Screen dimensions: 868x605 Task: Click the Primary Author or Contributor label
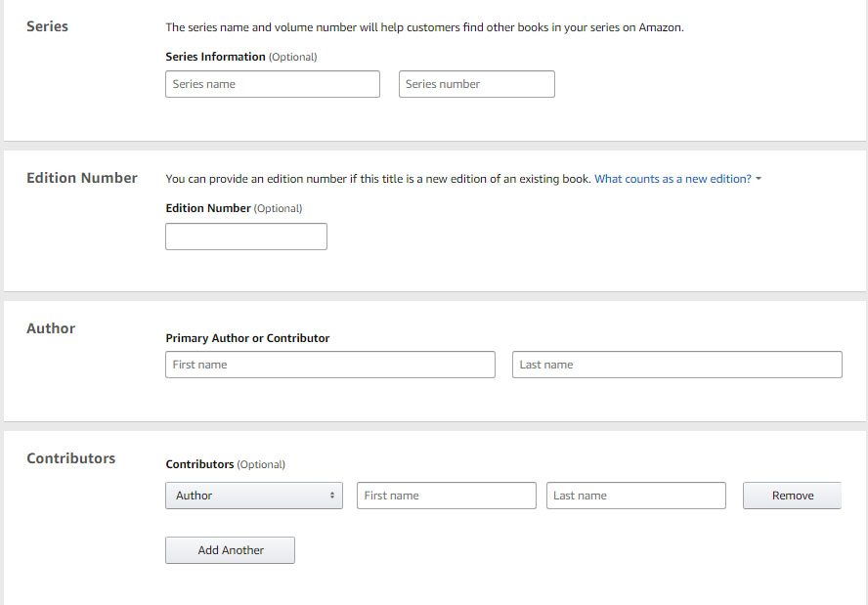(247, 338)
